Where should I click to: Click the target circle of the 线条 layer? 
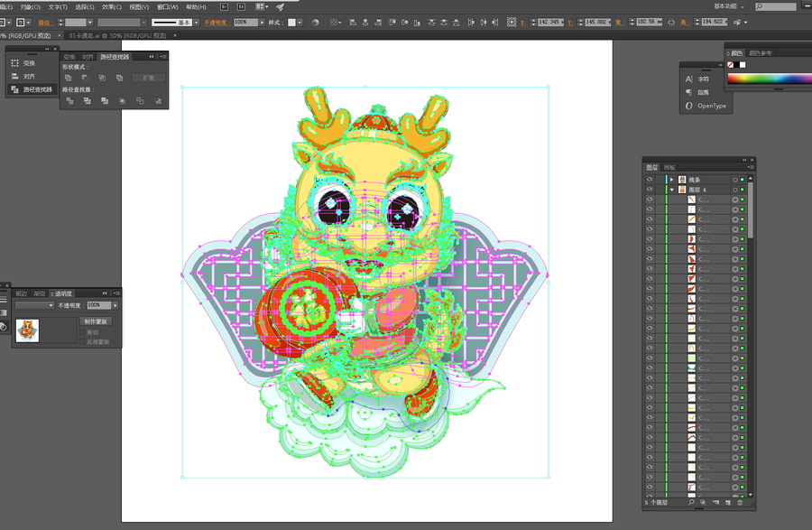pyautogui.click(x=734, y=180)
